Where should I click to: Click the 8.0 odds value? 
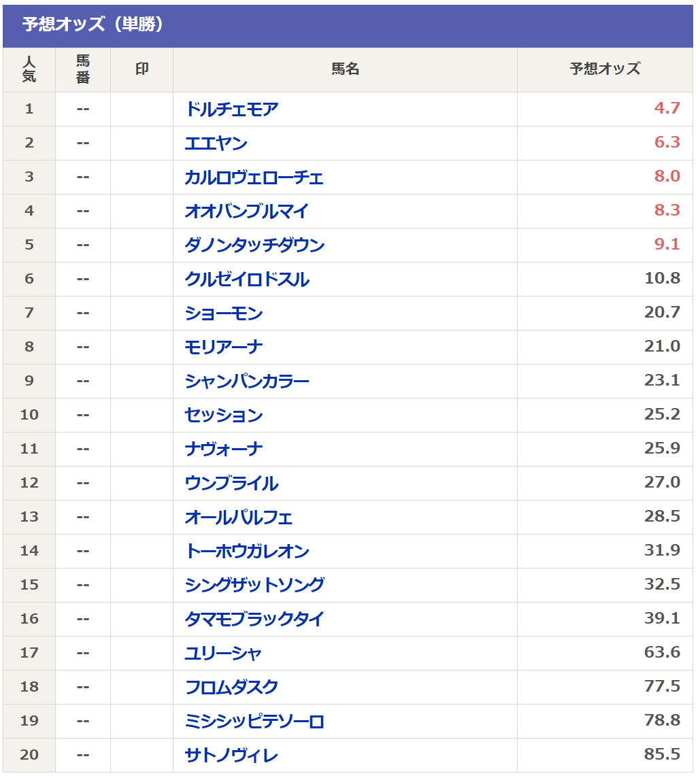coord(667,175)
